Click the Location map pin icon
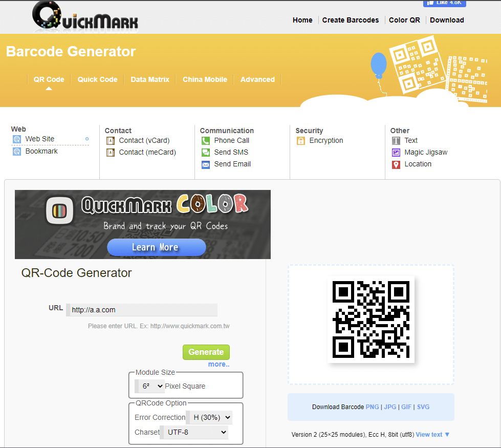This screenshot has height=448, width=501. 396,165
